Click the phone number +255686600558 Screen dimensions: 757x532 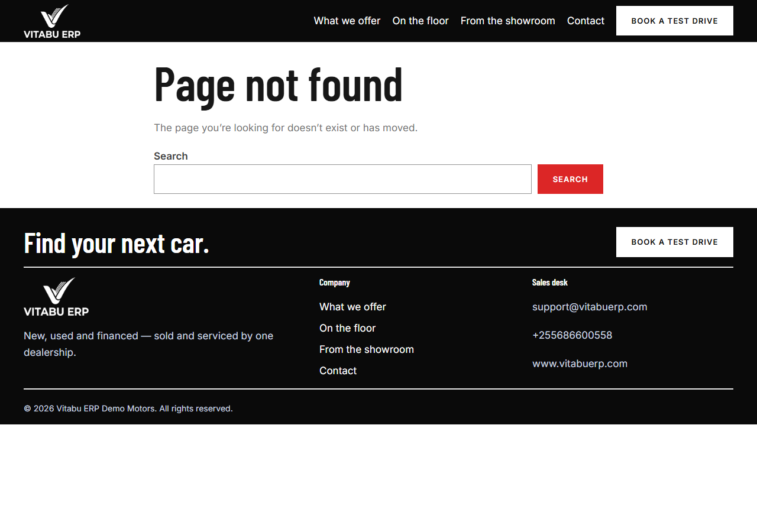(572, 335)
